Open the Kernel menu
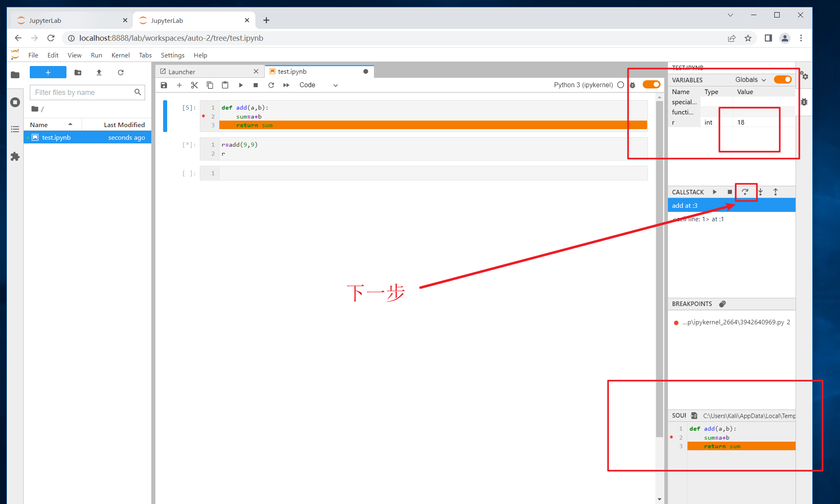The image size is (840, 504). 120,55
